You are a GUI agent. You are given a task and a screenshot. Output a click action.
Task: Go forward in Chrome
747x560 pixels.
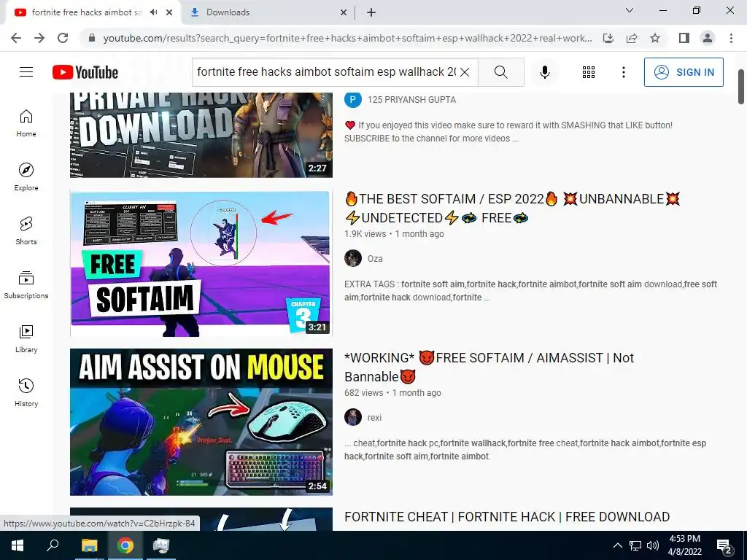pyautogui.click(x=39, y=38)
